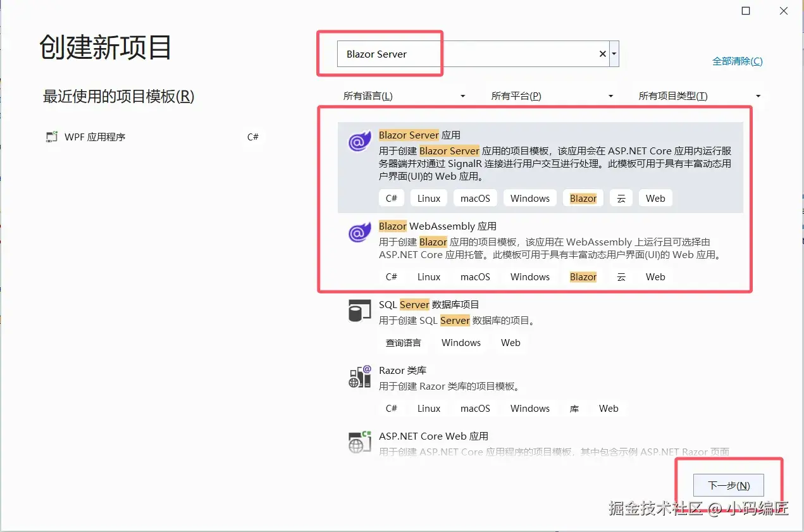Clear the search box with the X button

pos(602,54)
